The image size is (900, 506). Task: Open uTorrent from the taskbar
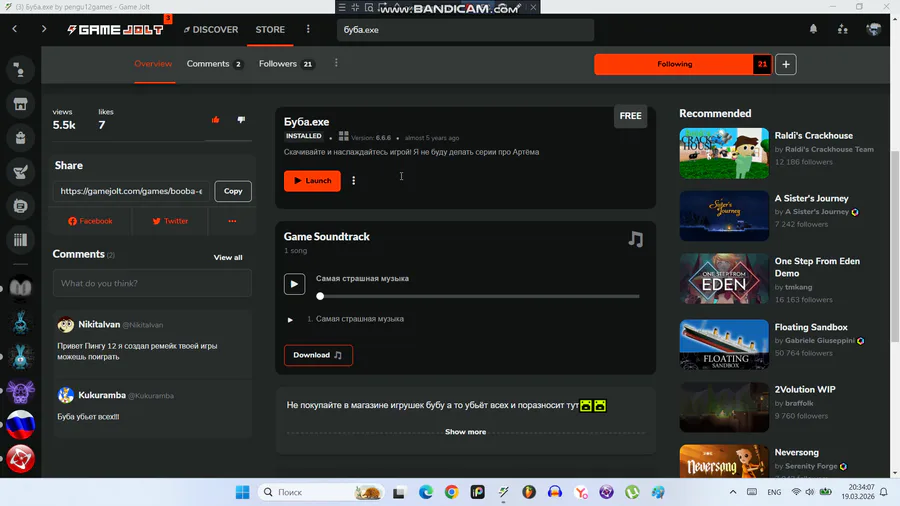(632, 492)
